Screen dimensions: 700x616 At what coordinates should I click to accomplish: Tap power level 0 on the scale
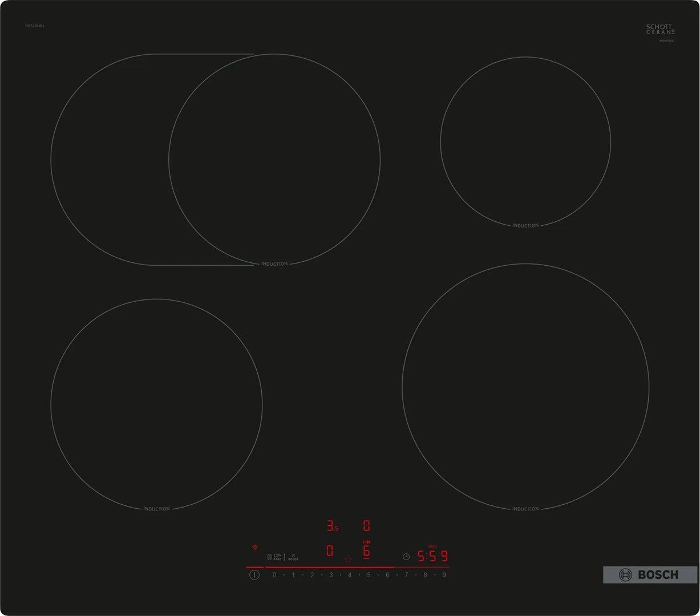point(274,574)
